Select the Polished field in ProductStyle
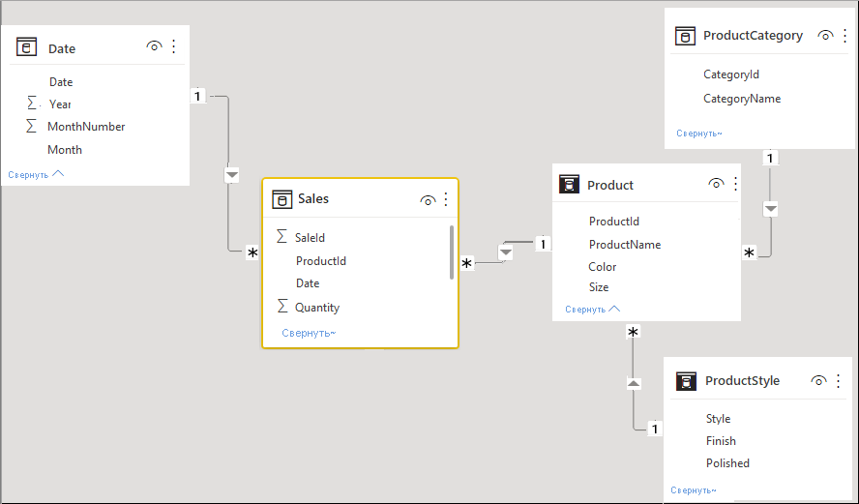Screen dimensions: 859x504 click(727, 463)
